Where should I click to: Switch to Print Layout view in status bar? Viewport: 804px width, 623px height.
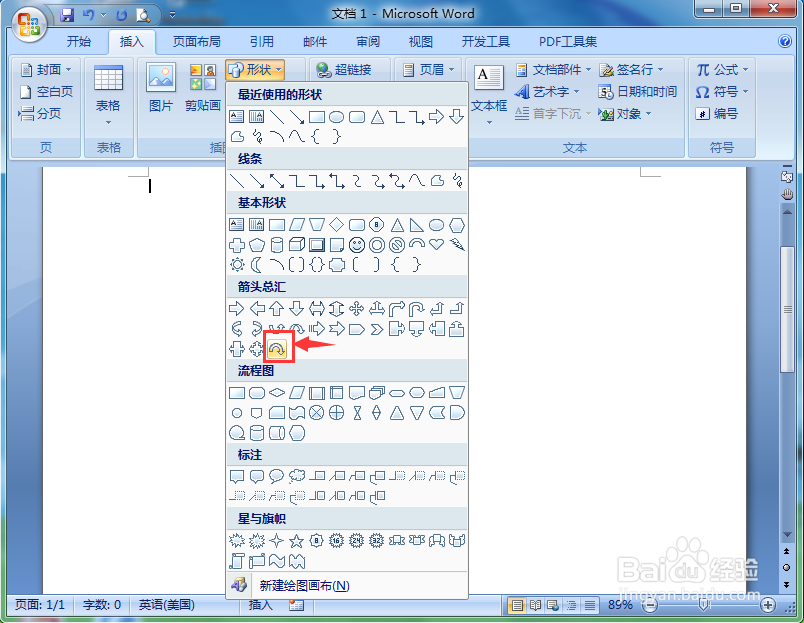517,605
